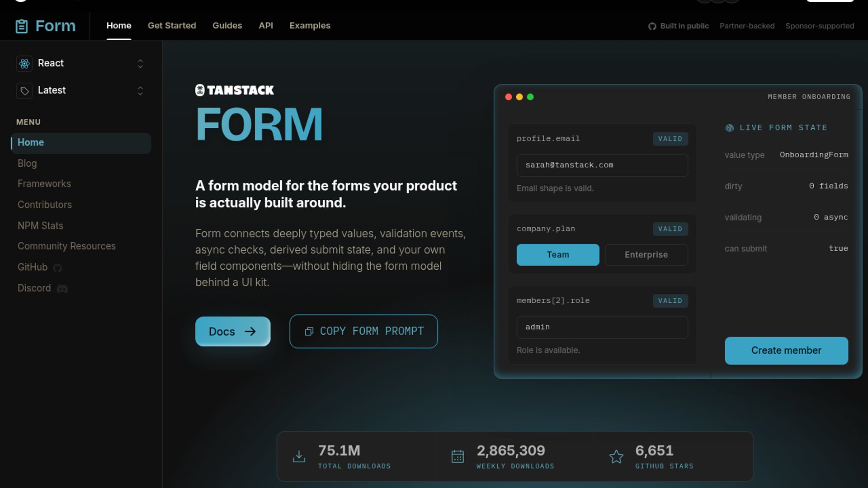Screen dimensions: 868x488
Task: Click the yellow dot in Member Onboarding window
Action: (x=519, y=97)
